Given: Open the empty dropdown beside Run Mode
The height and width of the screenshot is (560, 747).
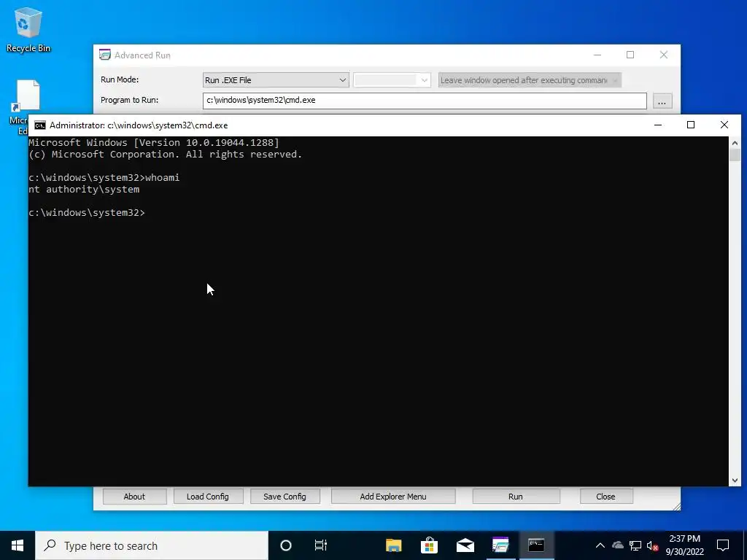Looking at the screenshot, I should tap(392, 80).
